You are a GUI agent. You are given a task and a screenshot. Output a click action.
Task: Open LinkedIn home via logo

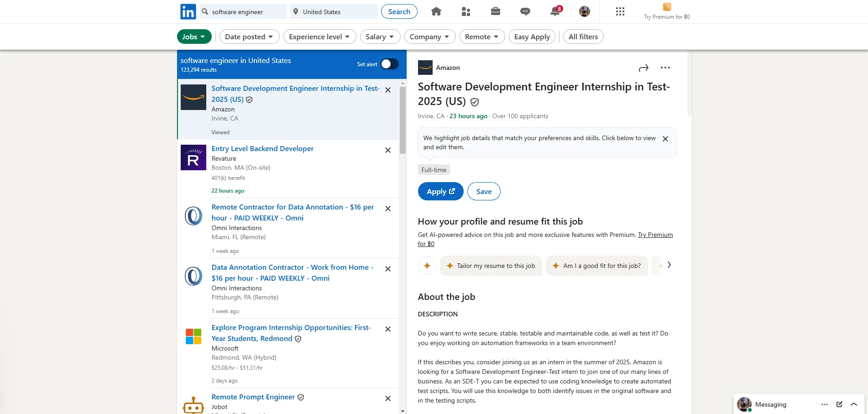[x=188, y=12]
